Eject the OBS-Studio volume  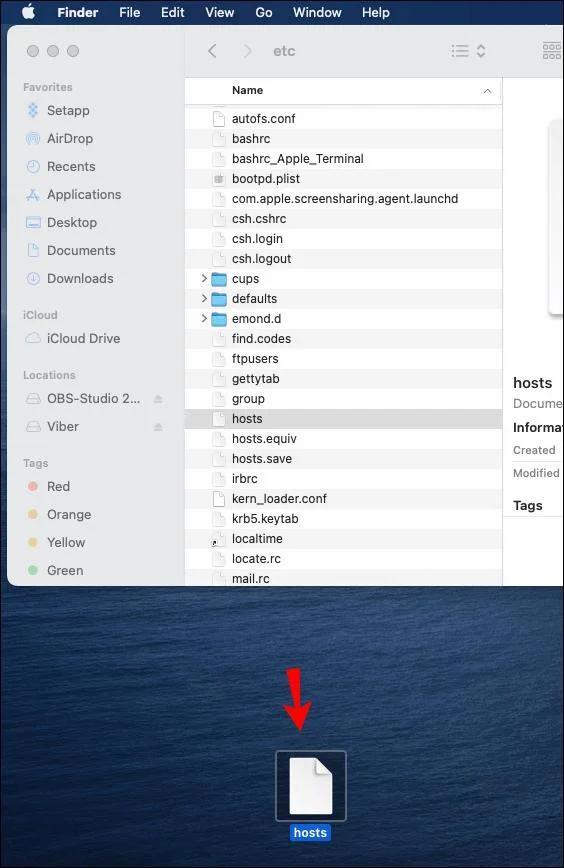158,399
